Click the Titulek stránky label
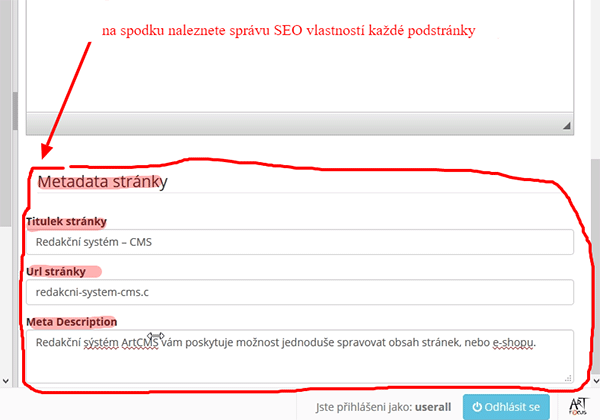The image size is (600, 420). [x=66, y=221]
